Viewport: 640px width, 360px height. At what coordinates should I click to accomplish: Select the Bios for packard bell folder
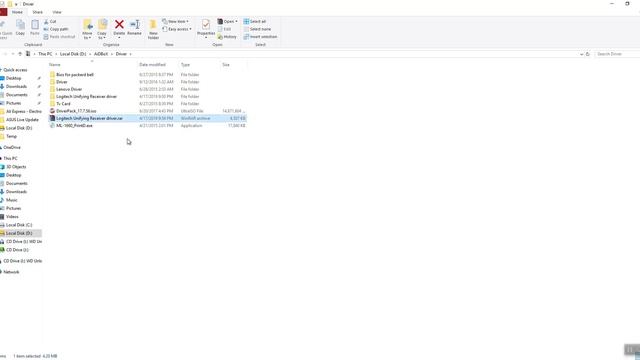(x=75, y=75)
